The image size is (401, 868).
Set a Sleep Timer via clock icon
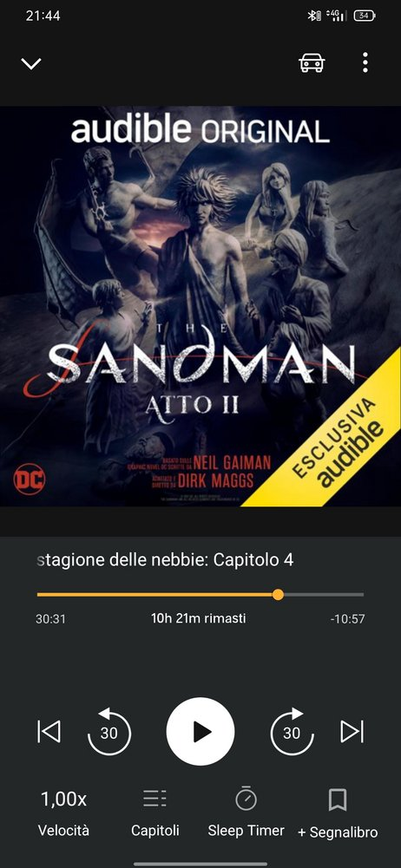coord(246,799)
